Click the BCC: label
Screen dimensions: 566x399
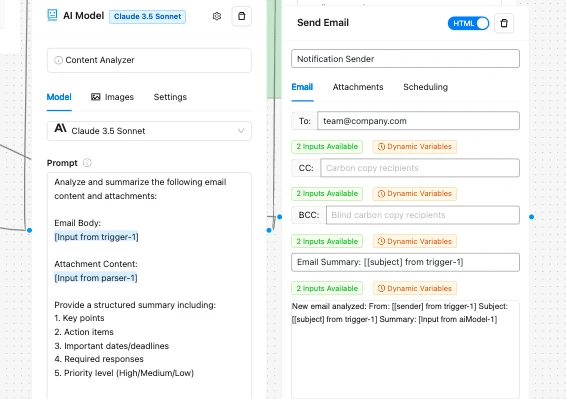pos(309,215)
